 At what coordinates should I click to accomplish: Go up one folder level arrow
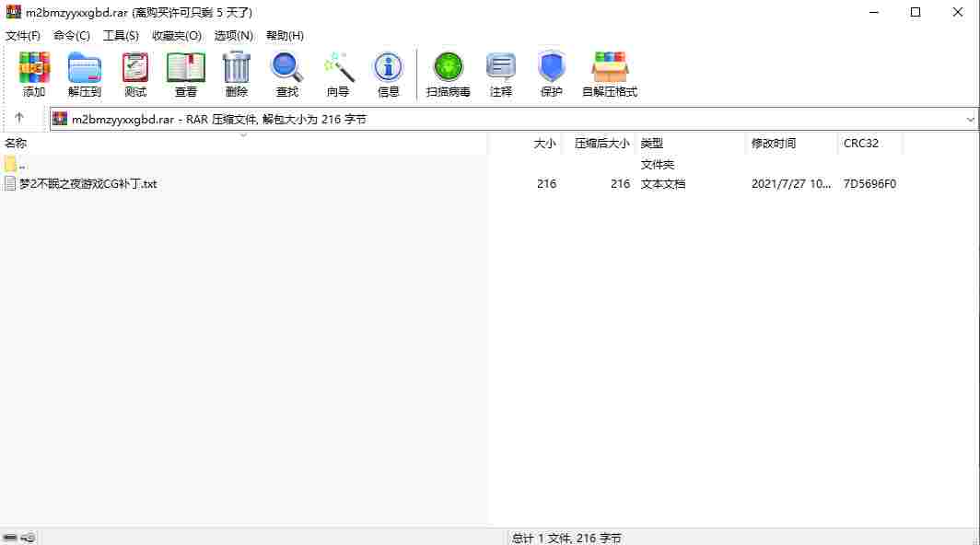point(19,118)
